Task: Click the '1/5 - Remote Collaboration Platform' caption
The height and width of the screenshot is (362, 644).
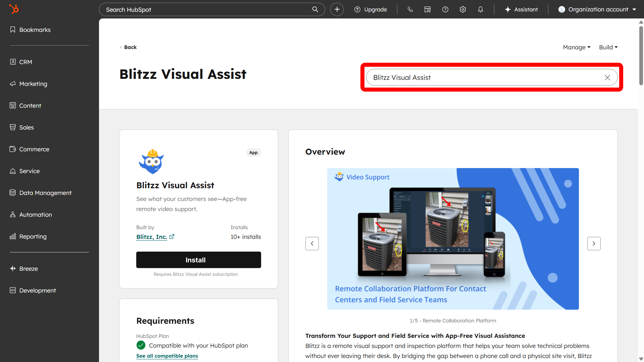Action: pos(453,321)
